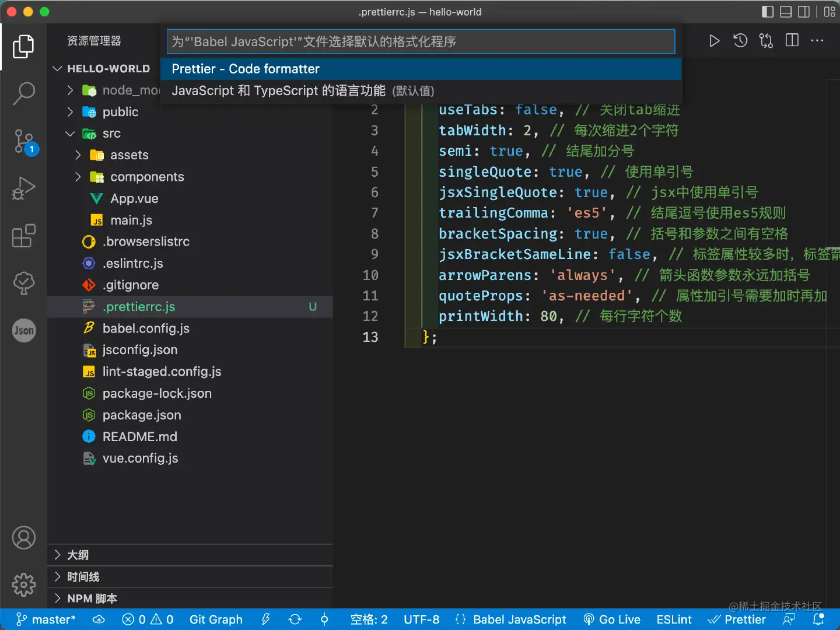This screenshot has width=840, height=630.
Task: Choose Prettier - Code formatter option
Action: 421,69
